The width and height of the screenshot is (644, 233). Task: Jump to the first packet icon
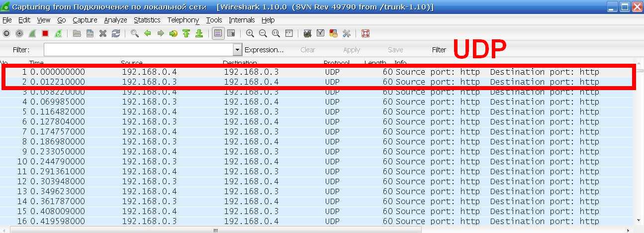coord(186,34)
